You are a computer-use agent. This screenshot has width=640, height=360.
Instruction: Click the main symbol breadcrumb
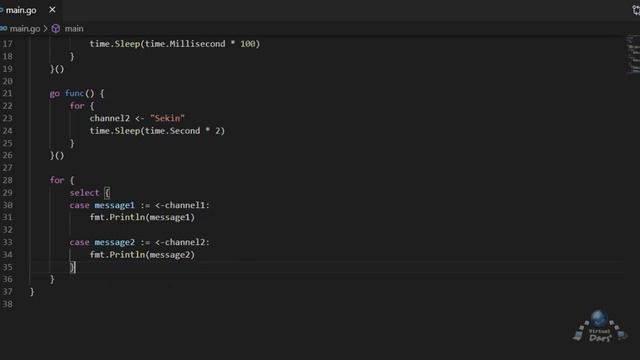tap(74, 29)
